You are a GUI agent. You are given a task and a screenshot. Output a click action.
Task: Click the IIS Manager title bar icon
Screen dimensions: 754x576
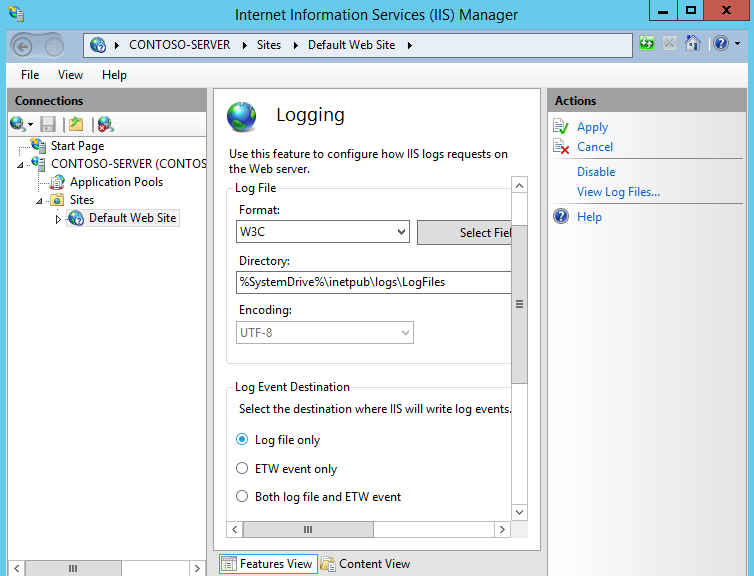16,13
